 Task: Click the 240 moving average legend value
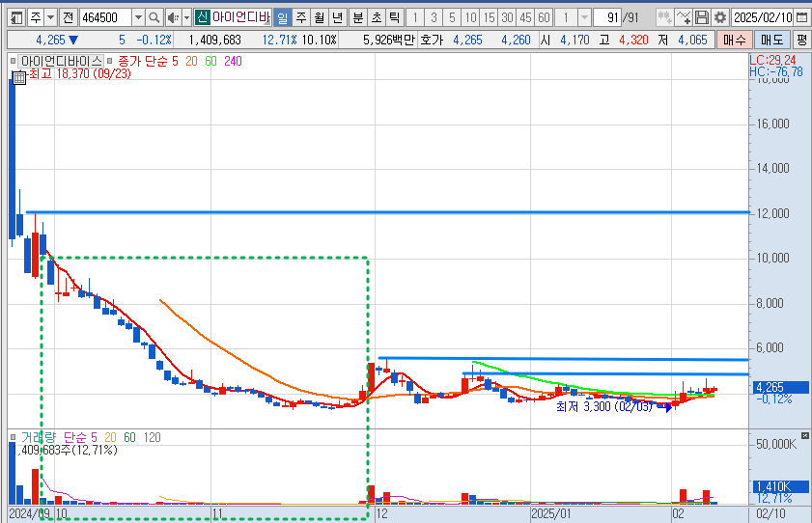(233, 61)
